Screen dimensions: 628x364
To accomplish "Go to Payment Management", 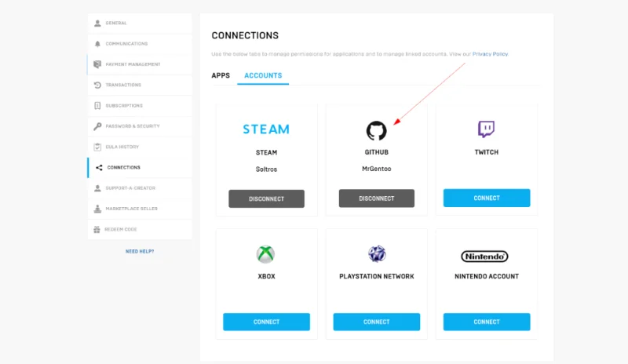I will click(x=140, y=64).
